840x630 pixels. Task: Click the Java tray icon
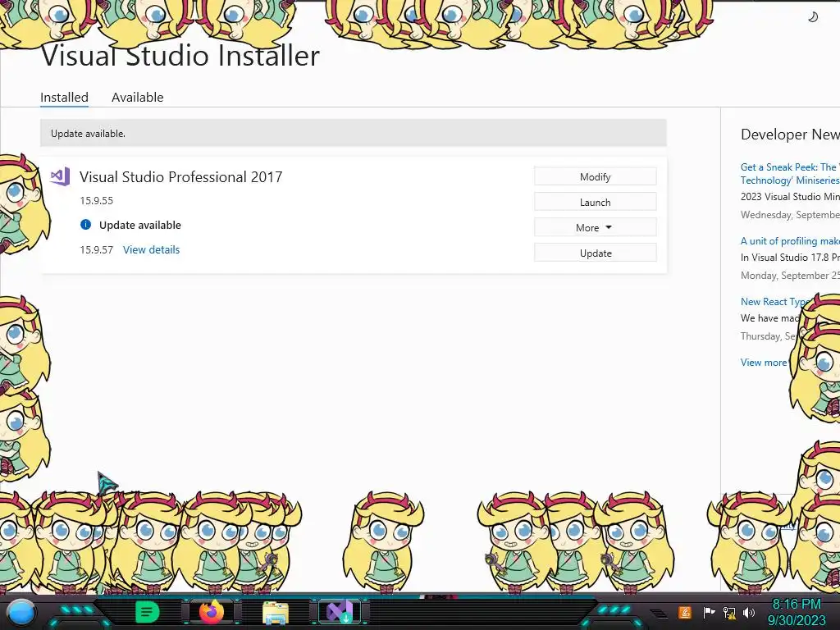[685, 612]
